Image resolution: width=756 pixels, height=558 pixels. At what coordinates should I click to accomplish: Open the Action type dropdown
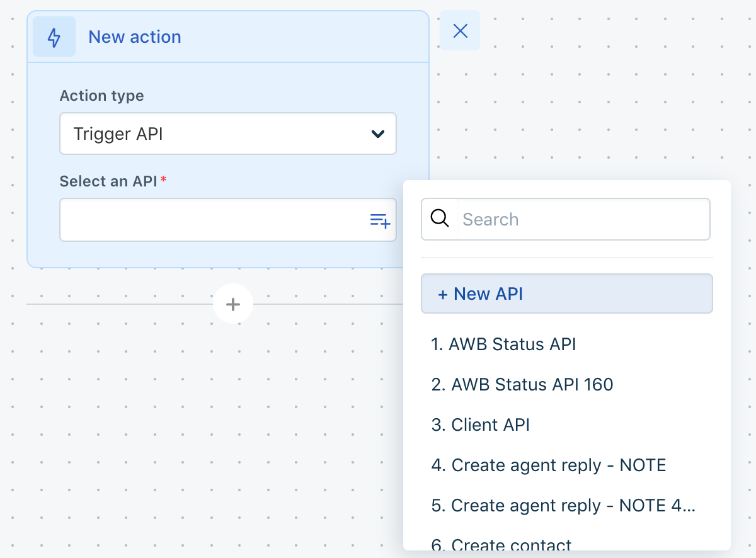227,134
